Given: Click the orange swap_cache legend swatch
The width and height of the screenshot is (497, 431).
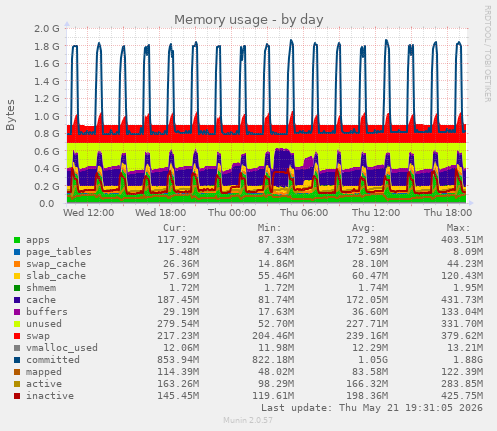Looking at the screenshot, I should pos(17,264).
